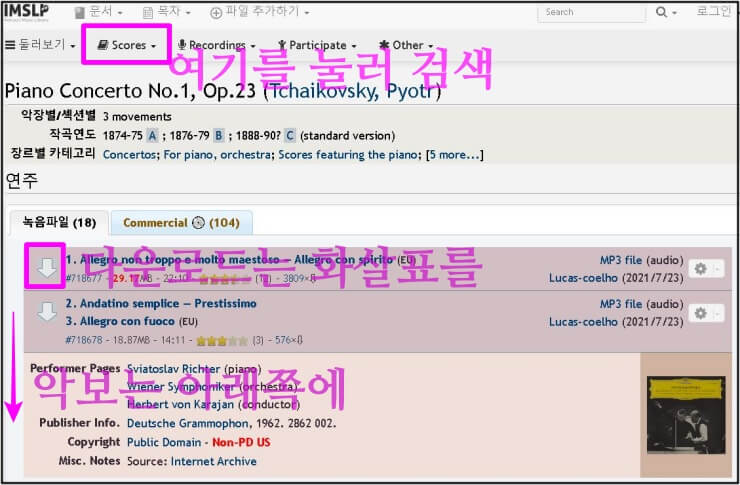Open Deutsche Grammophon publisher link
This screenshot has width=740, height=485.
click(188, 423)
